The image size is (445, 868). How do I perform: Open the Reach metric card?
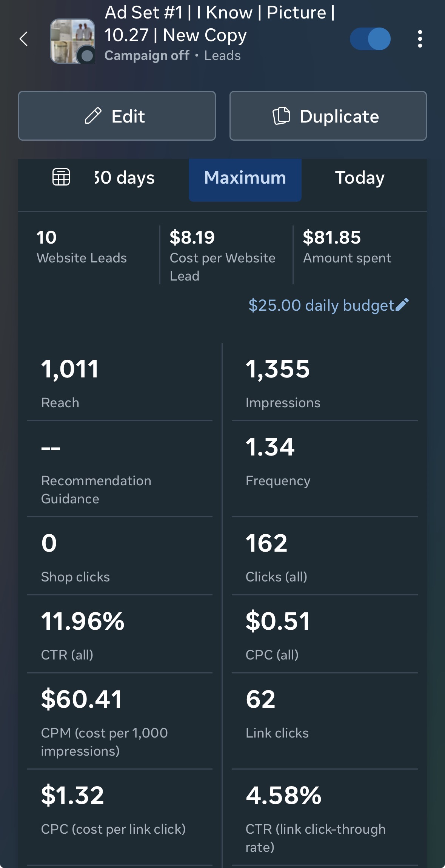(120, 382)
